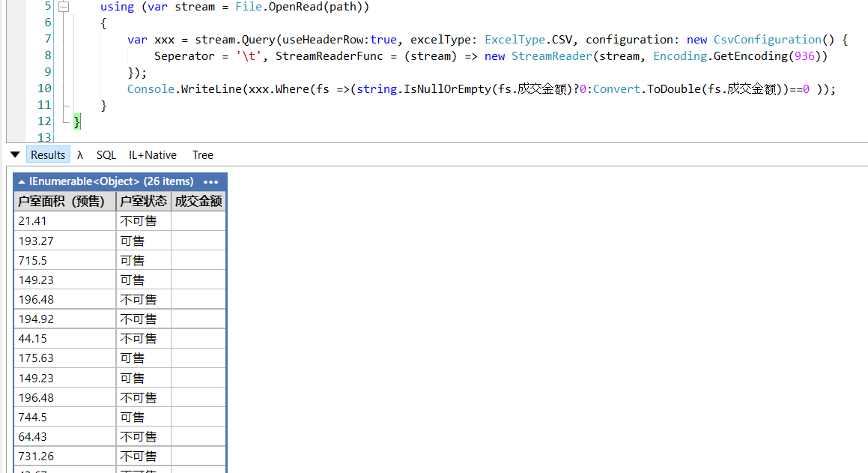Image resolution: width=868 pixels, height=473 pixels.
Task: Click the 不可售 status in the 44.15 row
Action: [x=139, y=338]
